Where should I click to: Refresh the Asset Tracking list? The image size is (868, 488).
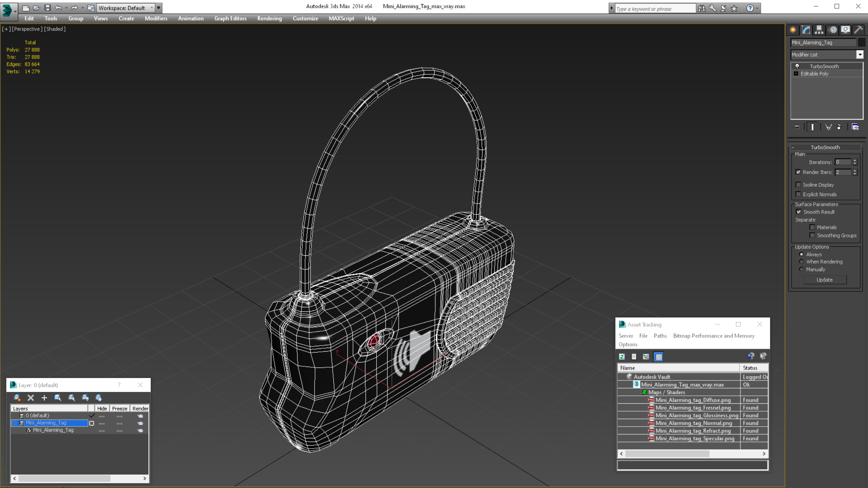click(x=622, y=357)
